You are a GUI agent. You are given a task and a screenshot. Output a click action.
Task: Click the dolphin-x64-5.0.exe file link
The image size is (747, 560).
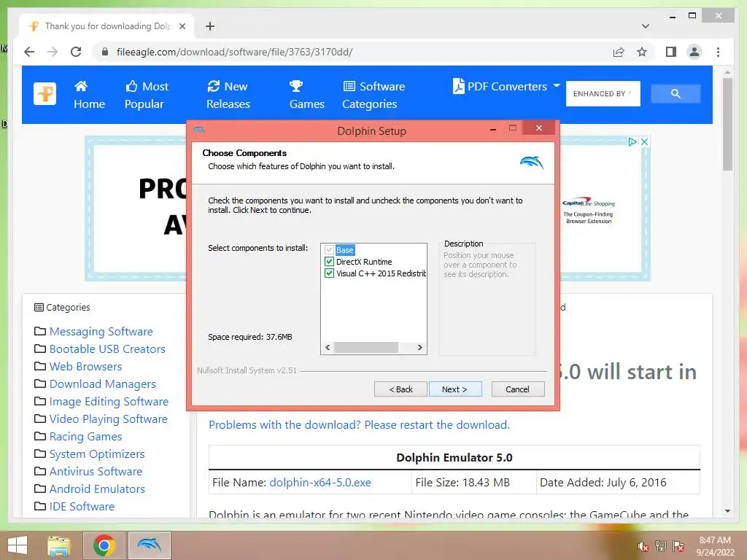pos(320,483)
